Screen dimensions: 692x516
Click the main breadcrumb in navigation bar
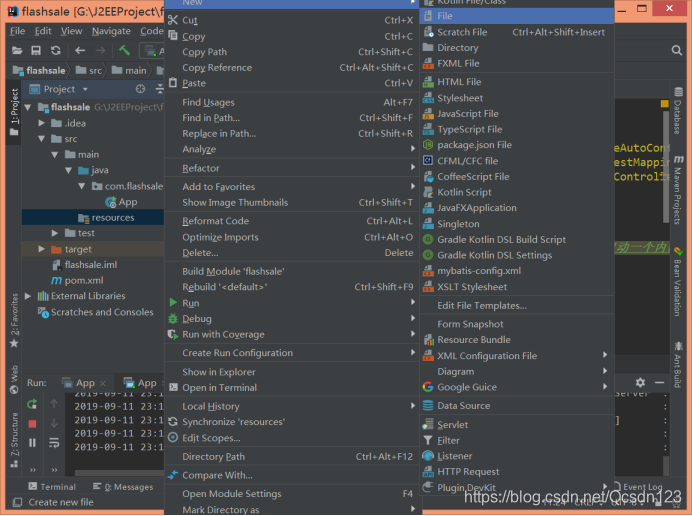coord(129,71)
